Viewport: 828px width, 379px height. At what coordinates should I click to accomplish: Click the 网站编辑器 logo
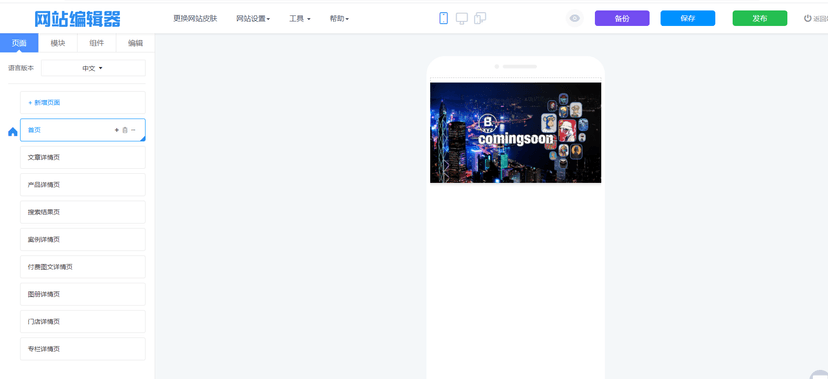tap(78, 19)
